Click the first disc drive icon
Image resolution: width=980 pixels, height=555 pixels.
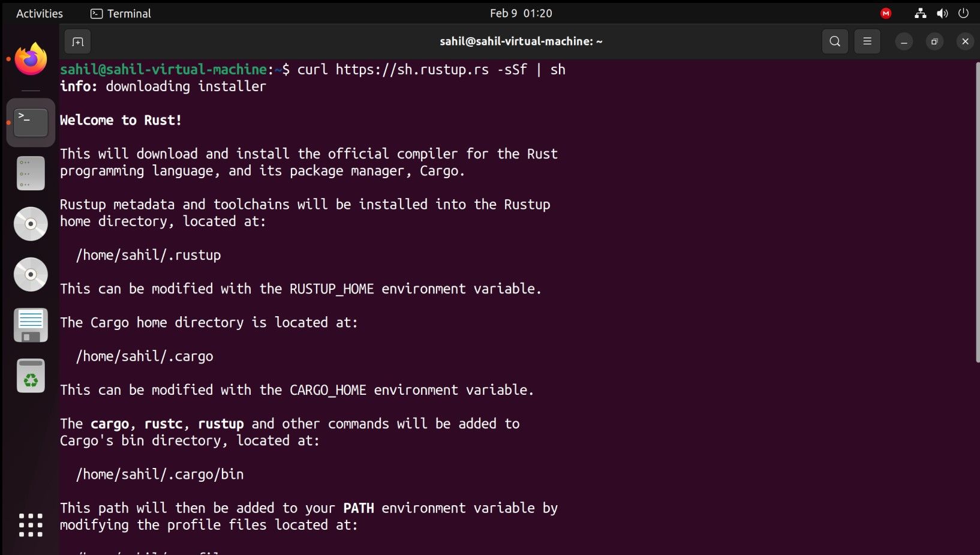(x=31, y=224)
